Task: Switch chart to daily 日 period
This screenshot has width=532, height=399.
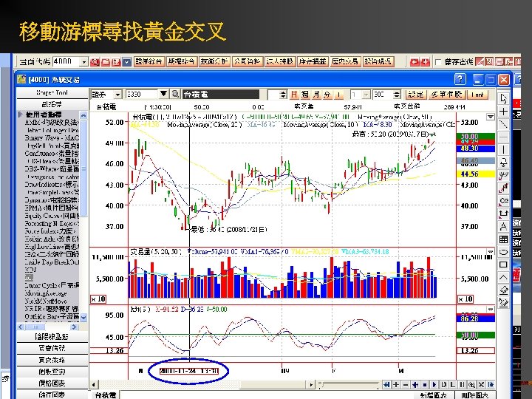Action: click(x=294, y=94)
